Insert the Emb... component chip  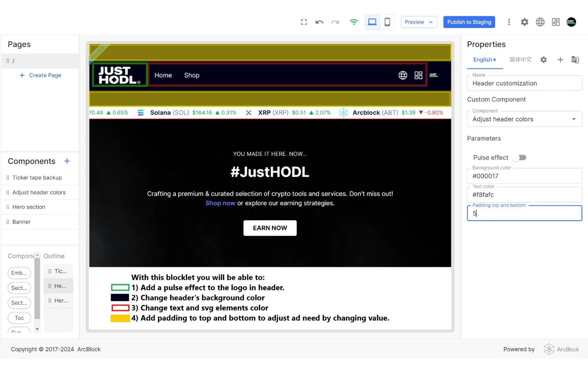(x=19, y=273)
